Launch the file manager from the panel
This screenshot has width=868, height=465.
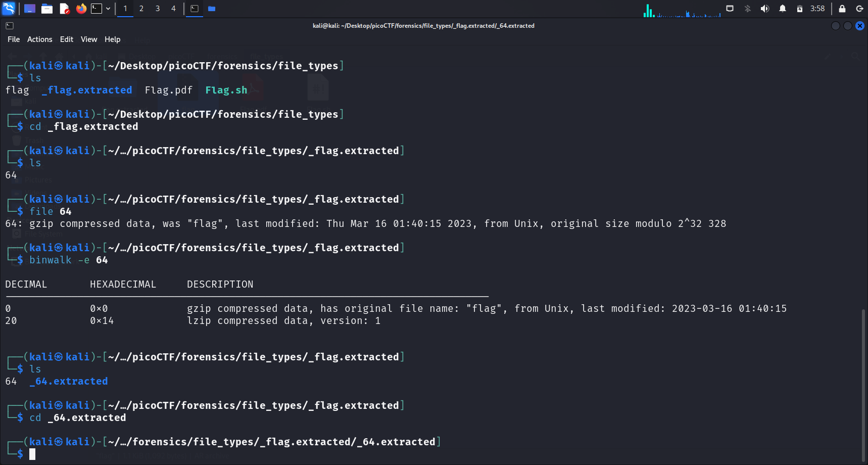pos(47,9)
